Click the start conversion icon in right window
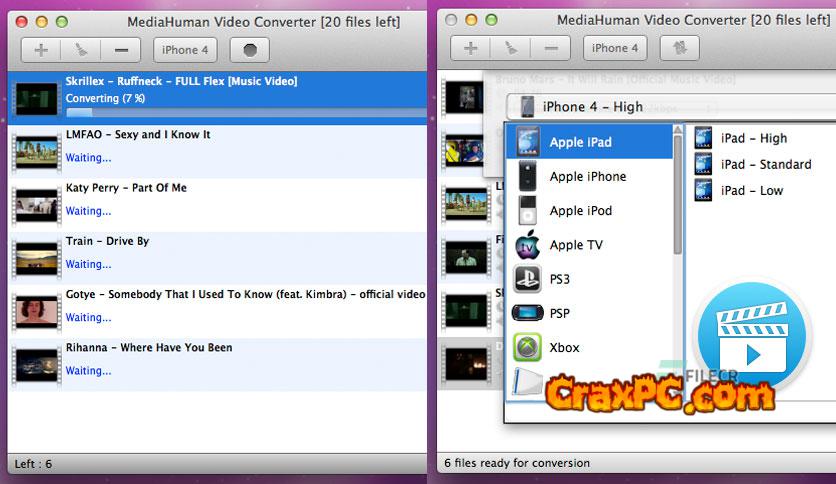This screenshot has height=484, width=836. 679,48
